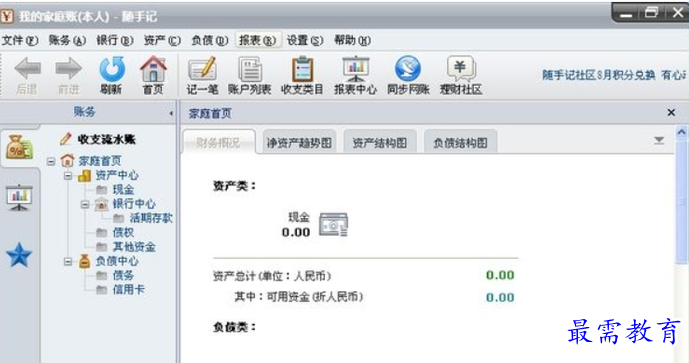
Task: Refresh with the 刷新 icon
Action: pyautogui.click(x=112, y=69)
